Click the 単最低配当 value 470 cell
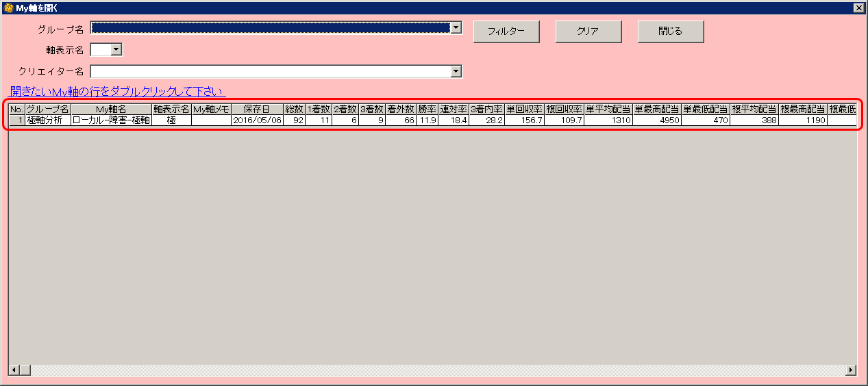Viewport: 868px width, 386px height. [706, 120]
